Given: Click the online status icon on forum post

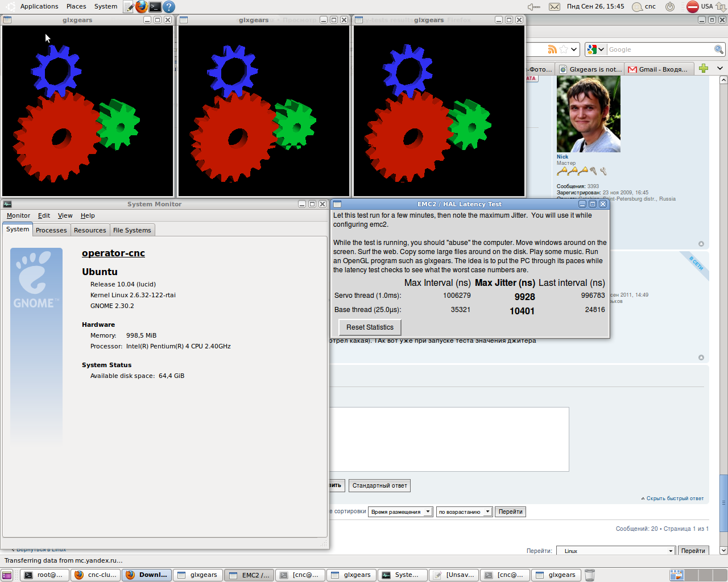Looking at the screenshot, I should pyautogui.click(x=696, y=264).
